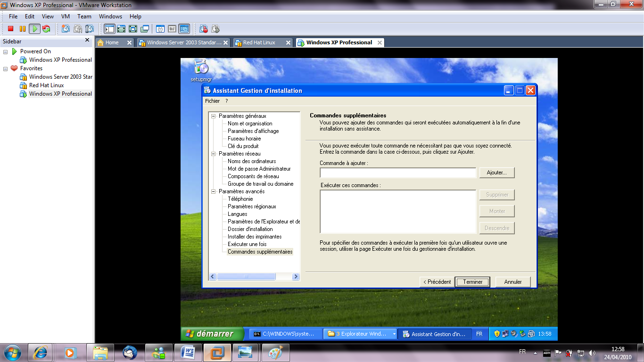Reset the virtual machine from the toolbar
Viewport: 644px width, 362px height.
coord(46,29)
